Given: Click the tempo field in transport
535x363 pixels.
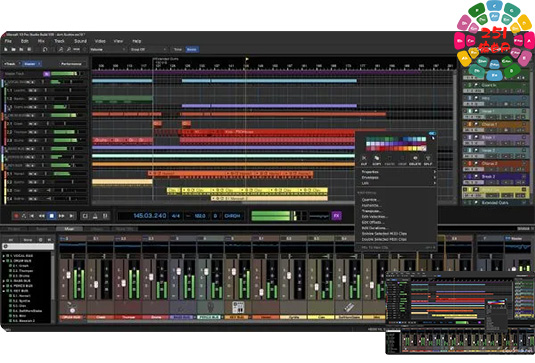Looking at the screenshot, I should 200,216.
